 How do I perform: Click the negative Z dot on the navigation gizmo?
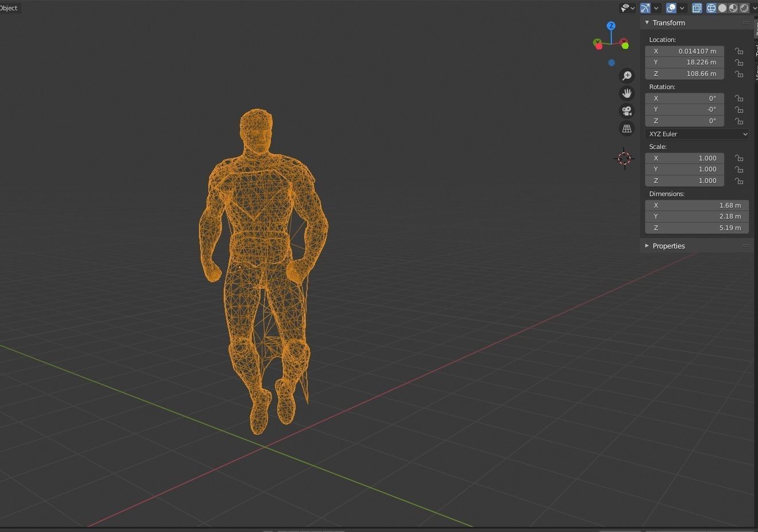coord(611,63)
